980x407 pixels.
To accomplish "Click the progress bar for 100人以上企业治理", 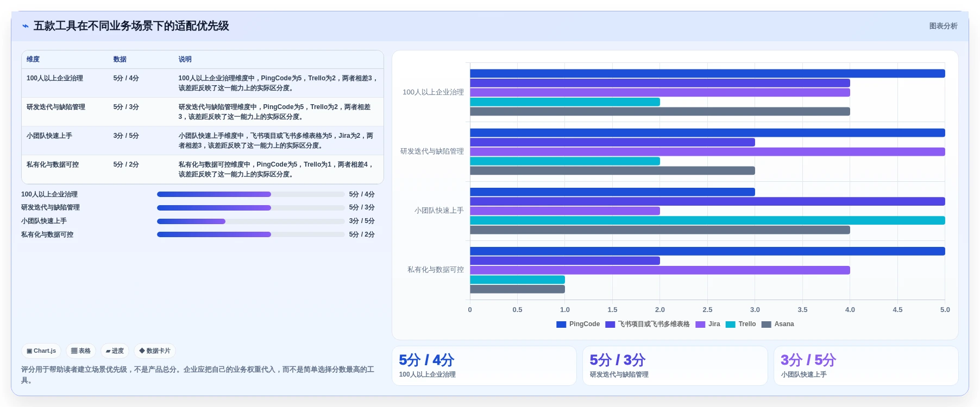I will click(250, 194).
